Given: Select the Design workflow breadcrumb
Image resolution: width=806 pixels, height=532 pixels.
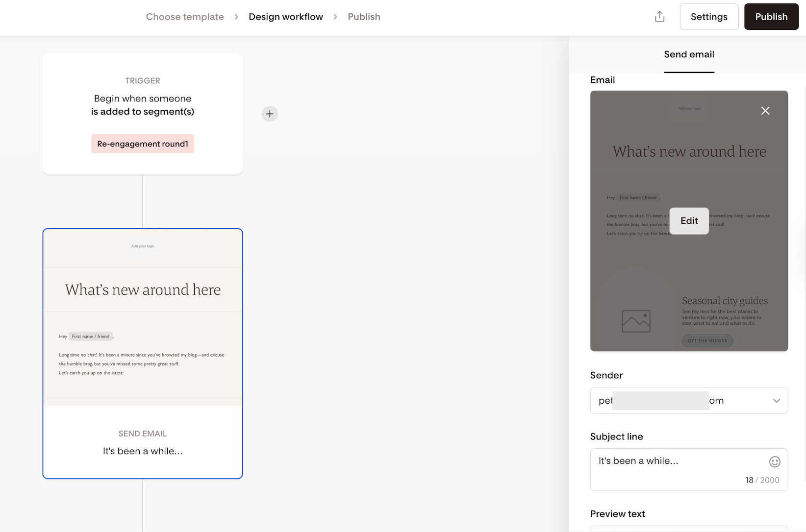Looking at the screenshot, I should (286, 17).
